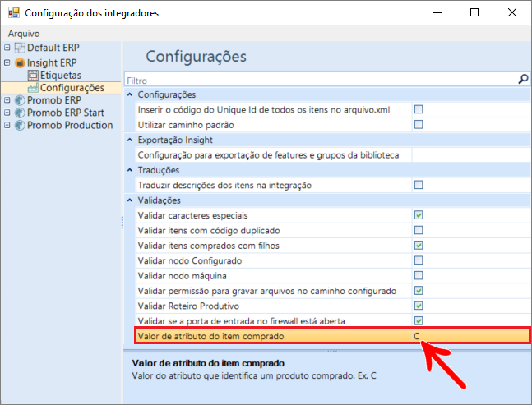This screenshot has width=532, height=405.
Task: Uncheck Validar Roteiro Produtivo
Action: pyautogui.click(x=419, y=306)
